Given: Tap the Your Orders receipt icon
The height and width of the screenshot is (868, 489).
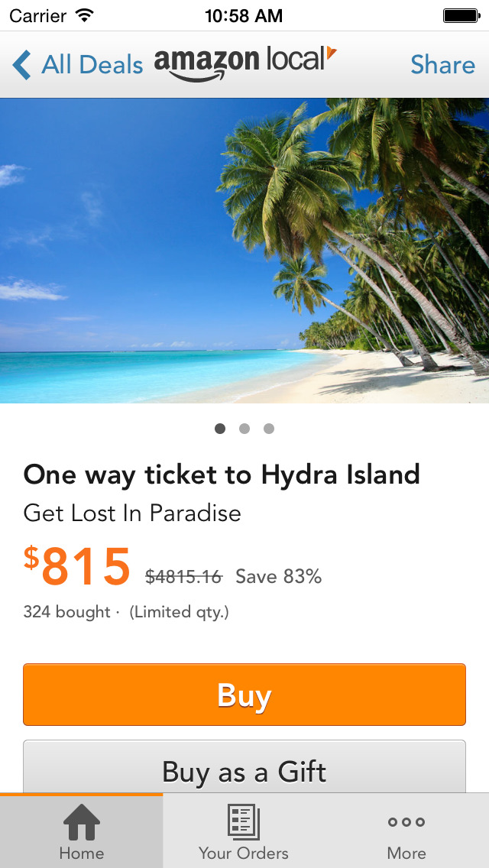Looking at the screenshot, I should coord(244,822).
